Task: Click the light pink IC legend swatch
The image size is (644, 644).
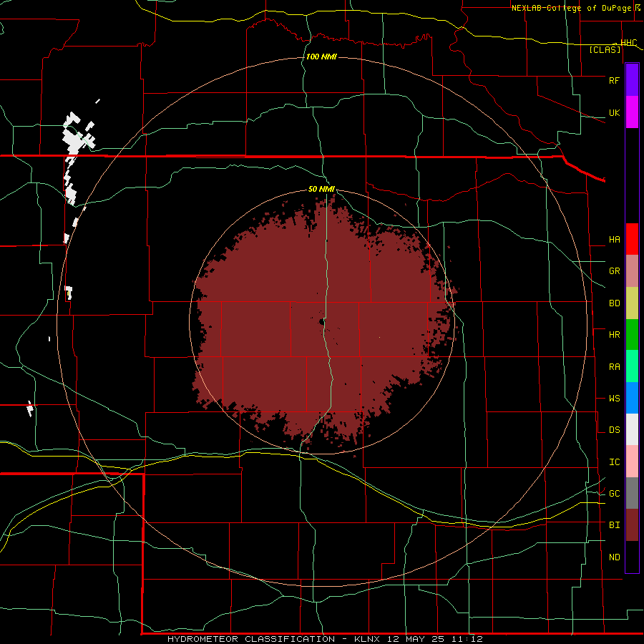Action: pos(632,462)
